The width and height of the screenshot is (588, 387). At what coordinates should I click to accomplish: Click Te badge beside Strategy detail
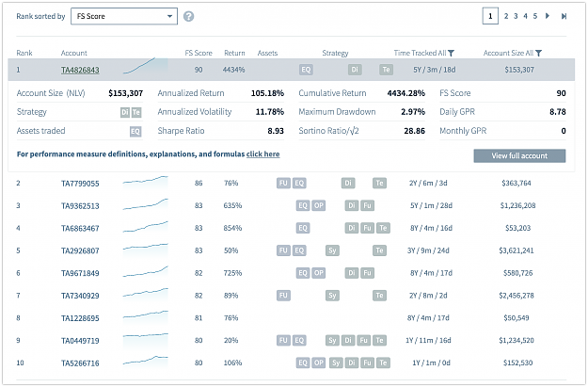(x=136, y=112)
